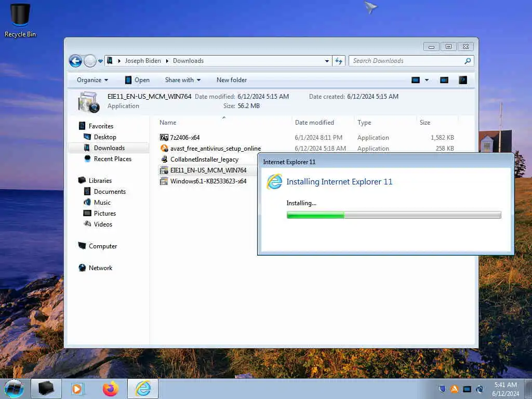Expand the view options dropdown arrow

(x=427, y=80)
